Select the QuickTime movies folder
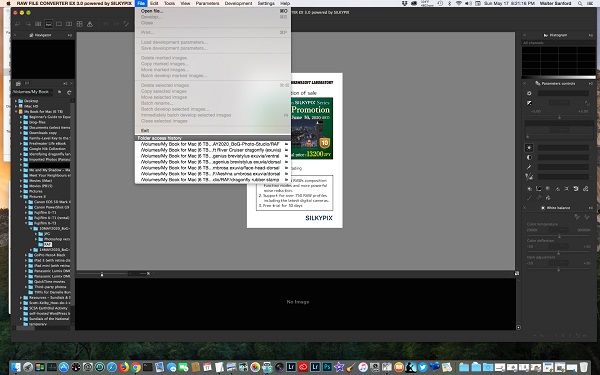Image resolution: width=600 pixels, height=375 pixels. (49, 281)
